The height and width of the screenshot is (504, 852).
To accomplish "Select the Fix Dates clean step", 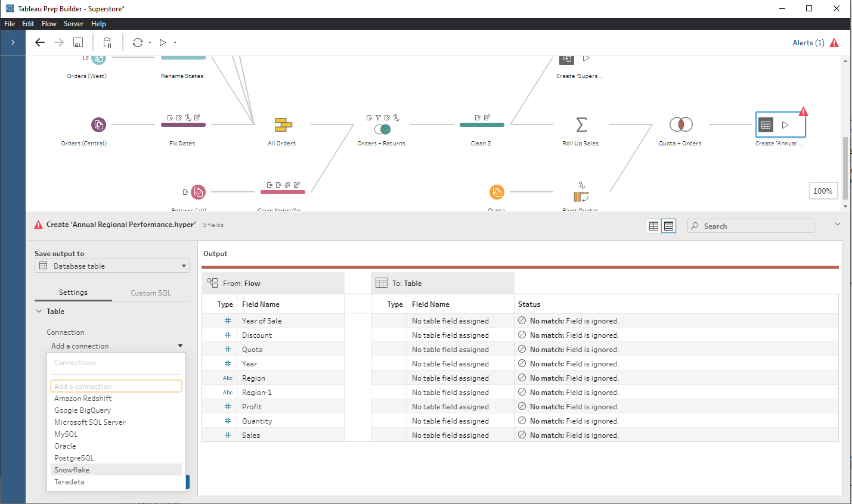I will pos(183,125).
